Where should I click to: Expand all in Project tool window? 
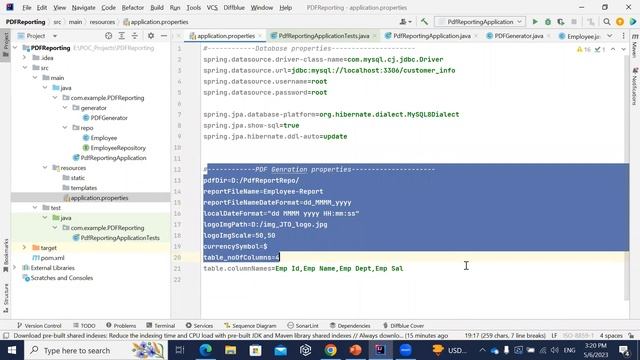pos(122,36)
